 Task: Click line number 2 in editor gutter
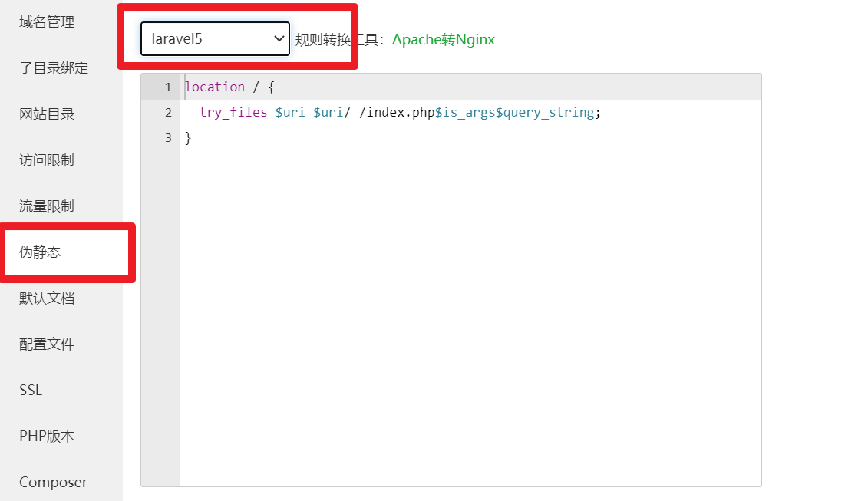pos(167,113)
